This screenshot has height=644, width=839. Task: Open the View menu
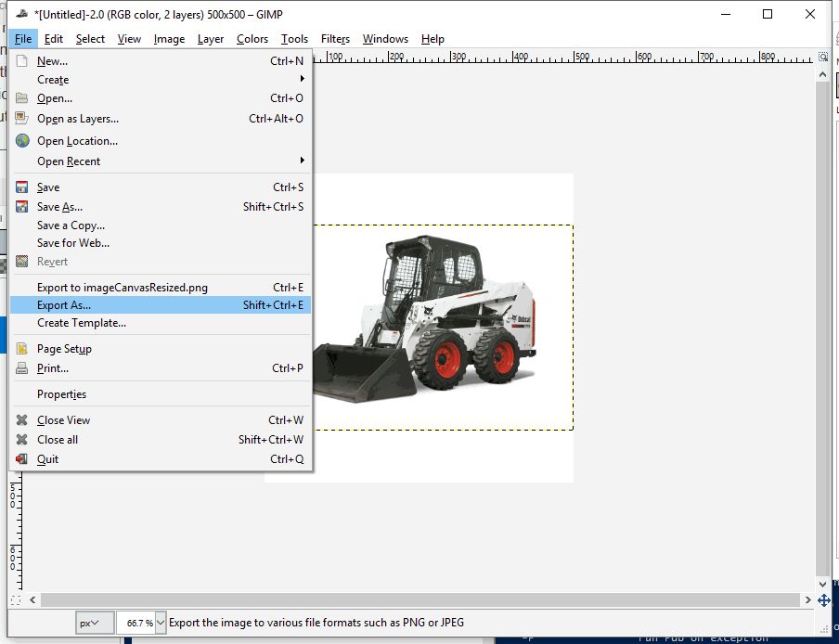point(129,39)
